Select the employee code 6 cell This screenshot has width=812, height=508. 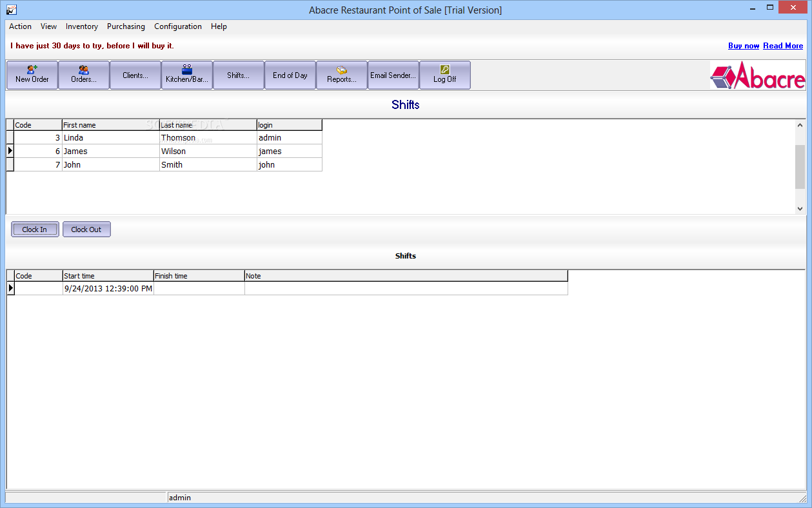[37, 151]
